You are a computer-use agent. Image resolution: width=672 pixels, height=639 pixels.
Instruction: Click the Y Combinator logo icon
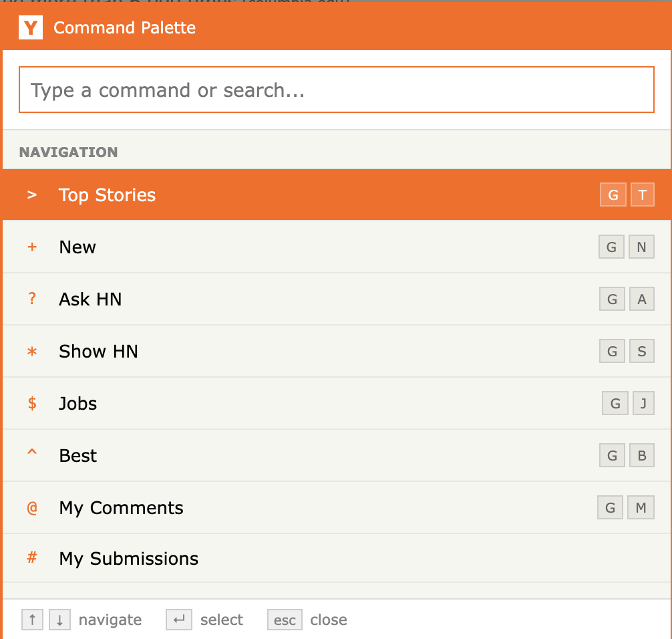click(x=31, y=27)
